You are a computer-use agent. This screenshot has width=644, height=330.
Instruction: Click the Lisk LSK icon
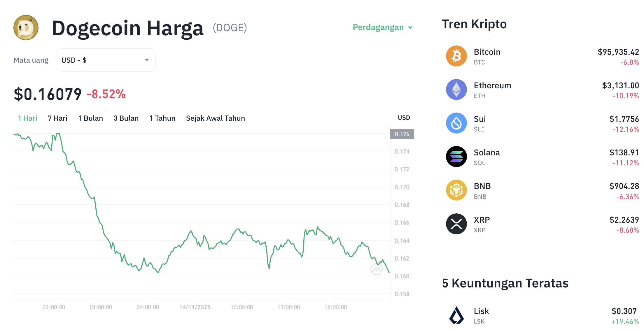click(456, 315)
